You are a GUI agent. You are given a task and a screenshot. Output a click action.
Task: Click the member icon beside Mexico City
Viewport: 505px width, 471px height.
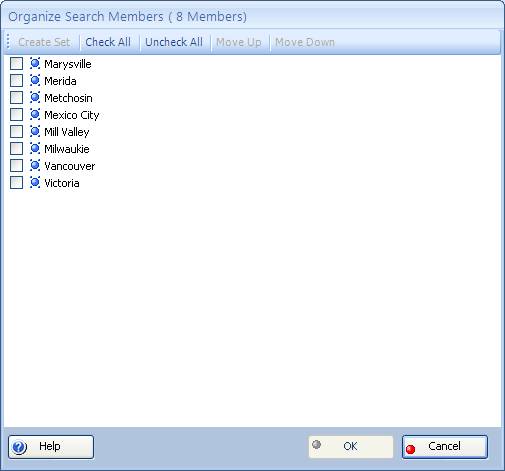coord(35,114)
